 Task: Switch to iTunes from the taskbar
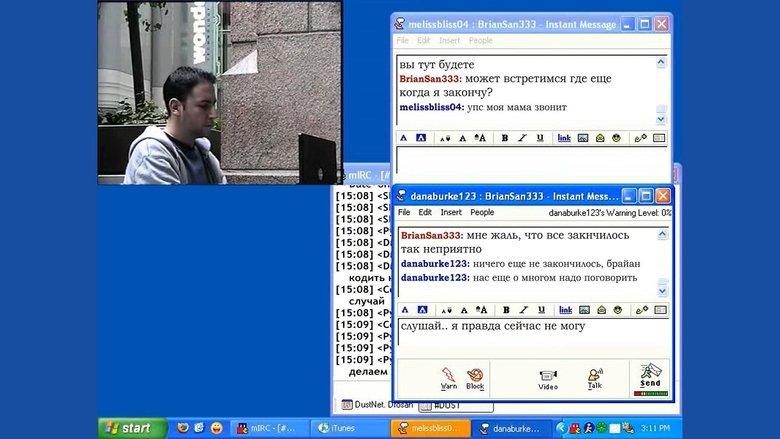click(x=348, y=428)
